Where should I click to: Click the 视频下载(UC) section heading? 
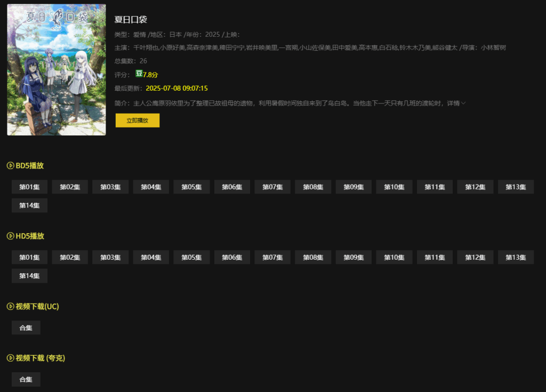point(37,306)
